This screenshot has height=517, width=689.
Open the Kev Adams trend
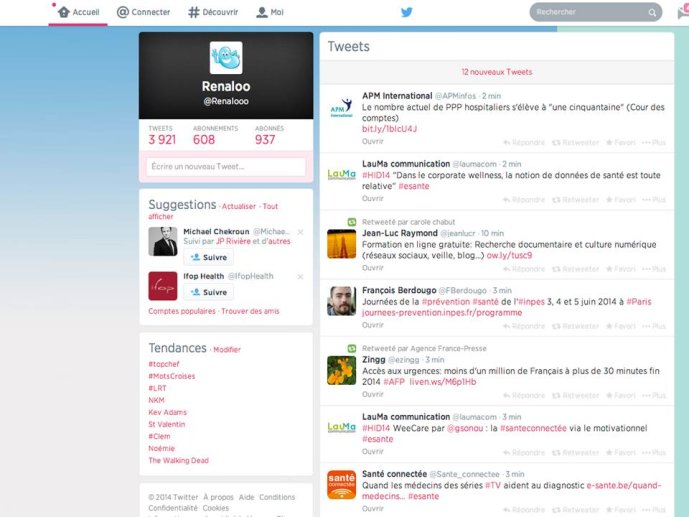tap(167, 412)
